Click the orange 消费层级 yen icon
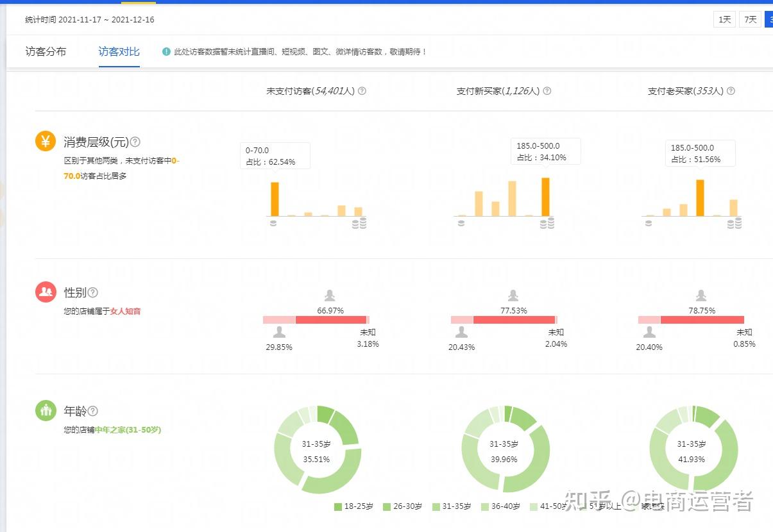 click(x=46, y=142)
